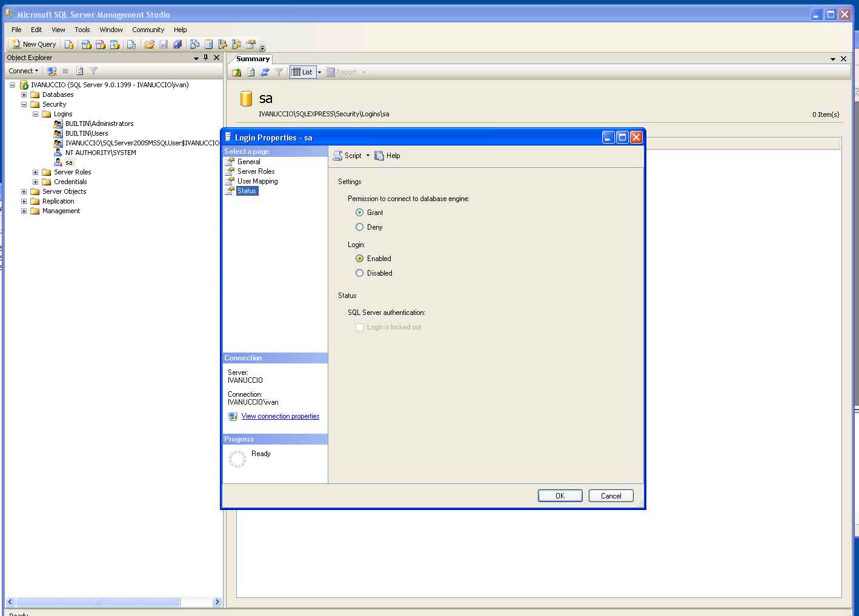Click the MDX query toolbar icon

pyautogui.click(x=87, y=44)
